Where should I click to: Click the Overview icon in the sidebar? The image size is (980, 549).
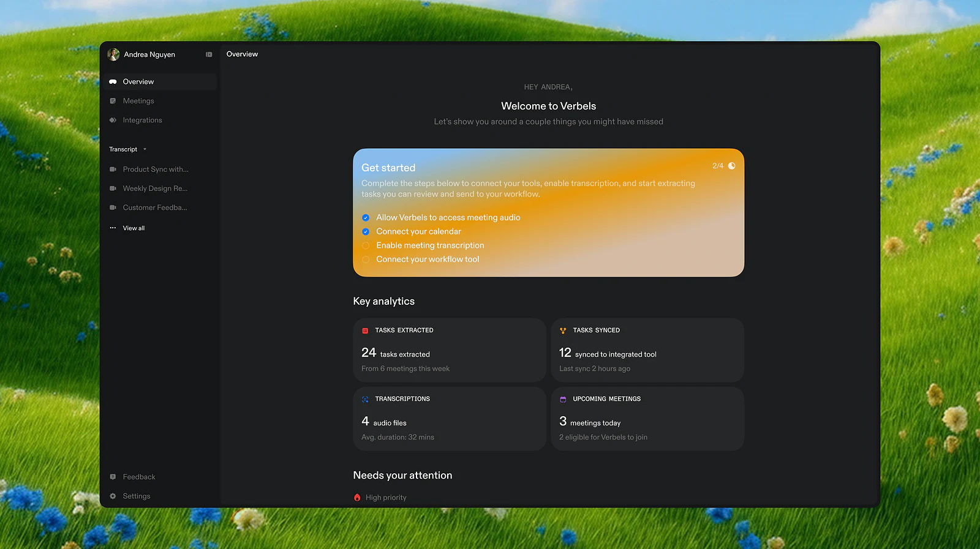pyautogui.click(x=113, y=82)
